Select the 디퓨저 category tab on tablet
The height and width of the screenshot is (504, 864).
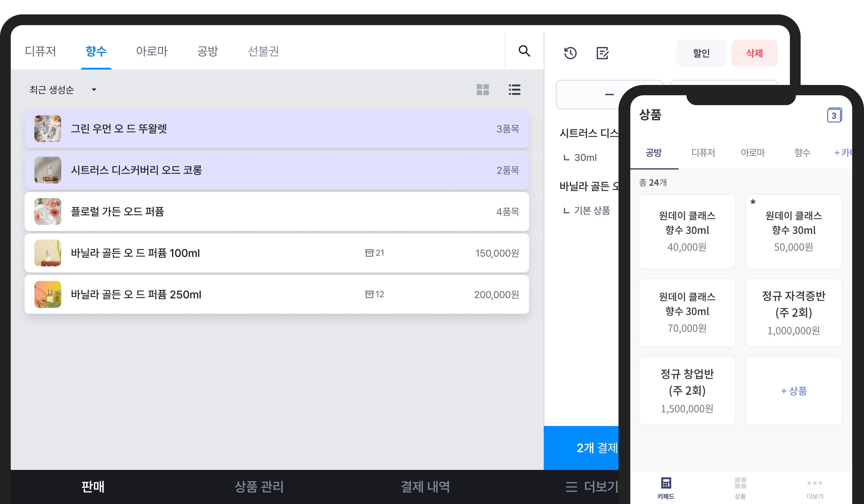click(x=41, y=51)
